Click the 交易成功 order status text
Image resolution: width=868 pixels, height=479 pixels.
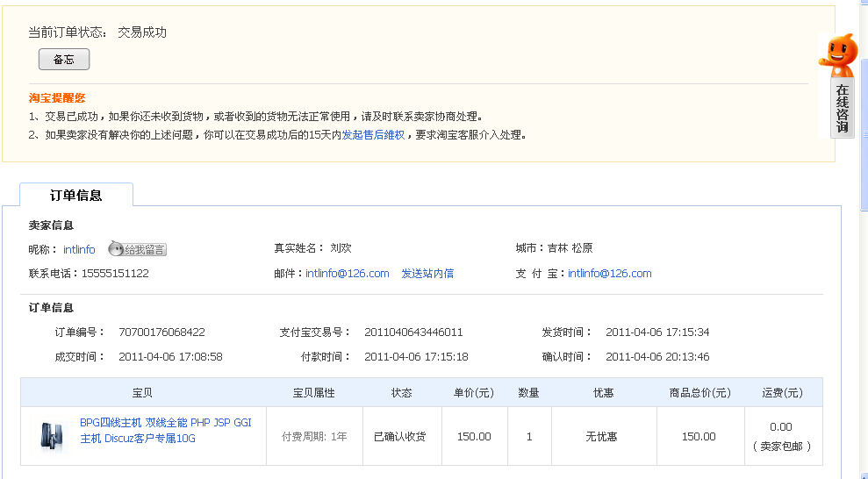pos(142,32)
